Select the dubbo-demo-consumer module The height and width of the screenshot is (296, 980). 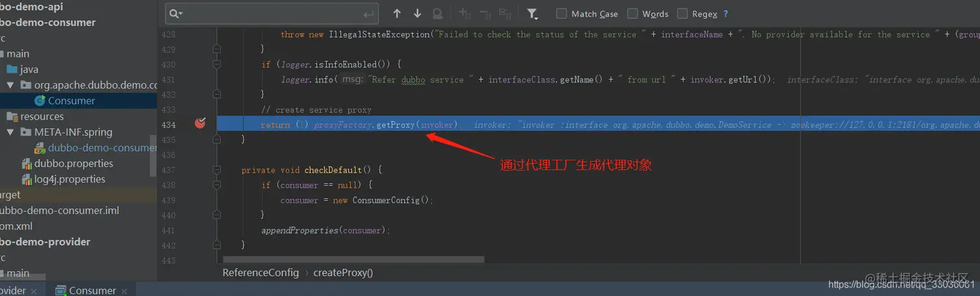coord(48,22)
